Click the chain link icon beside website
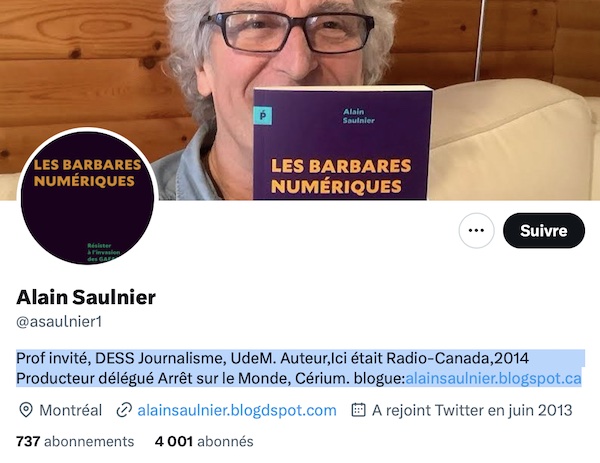Screen dimensions: 600x463 pos(124,410)
